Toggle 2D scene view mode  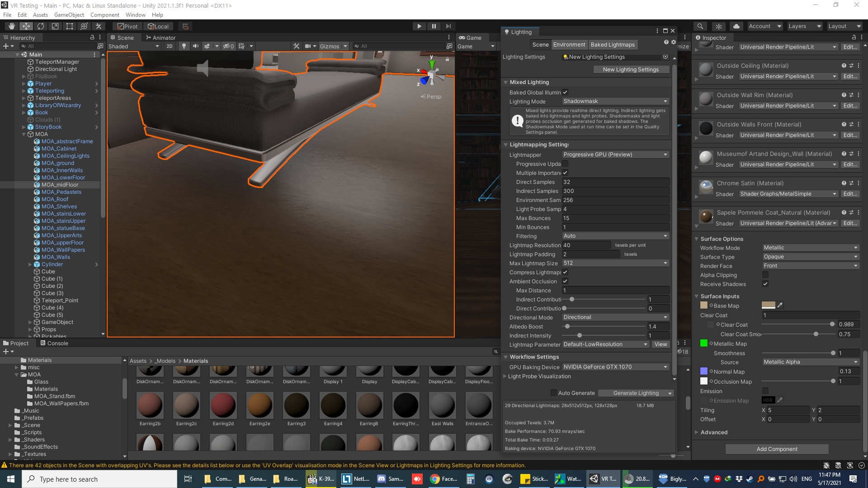170,46
